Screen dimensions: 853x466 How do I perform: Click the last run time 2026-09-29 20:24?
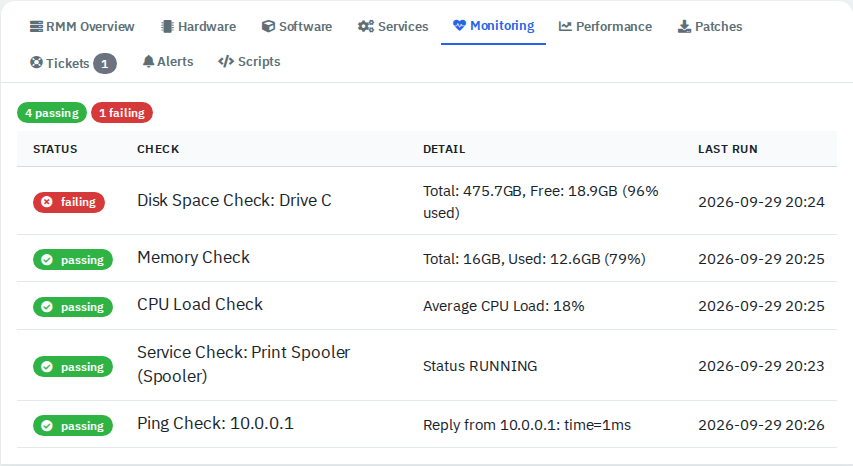(x=761, y=202)
